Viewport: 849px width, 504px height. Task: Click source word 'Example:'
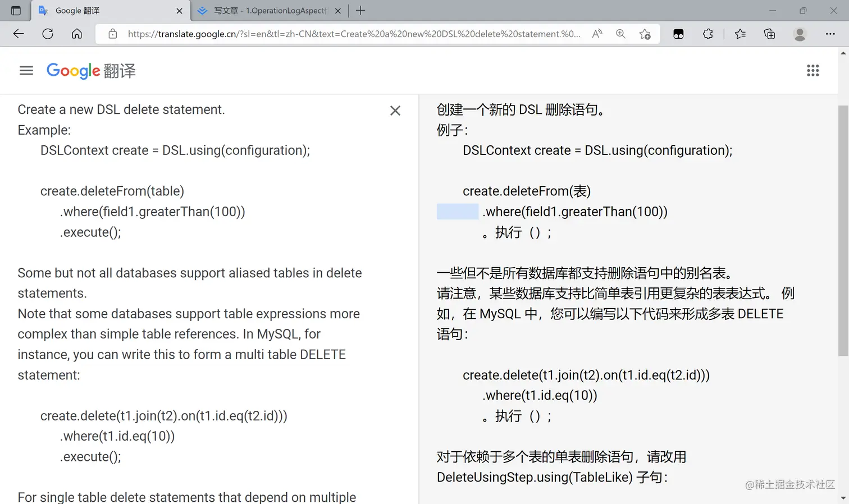click(44, 130)
